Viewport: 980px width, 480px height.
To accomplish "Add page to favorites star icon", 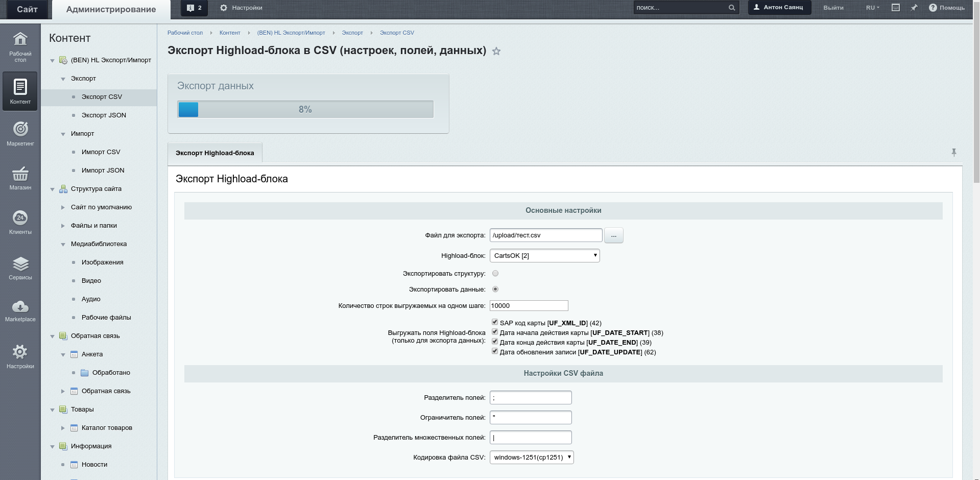I will 496,51.
